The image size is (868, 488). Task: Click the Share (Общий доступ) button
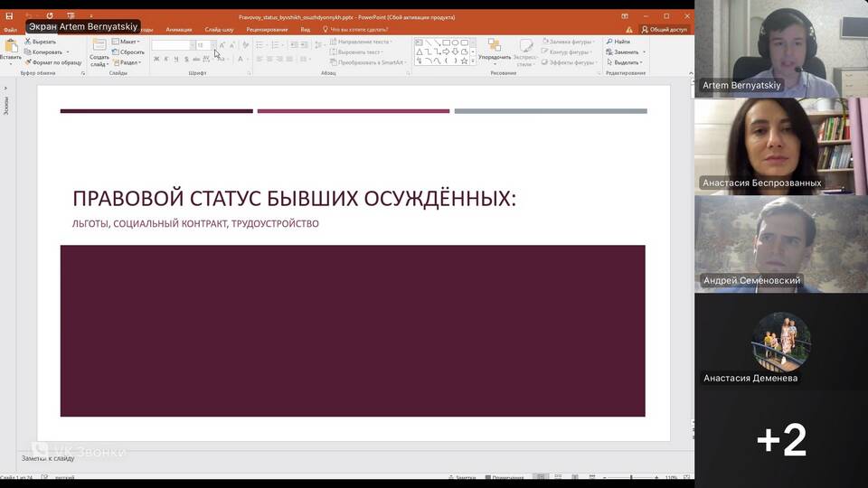665,29
